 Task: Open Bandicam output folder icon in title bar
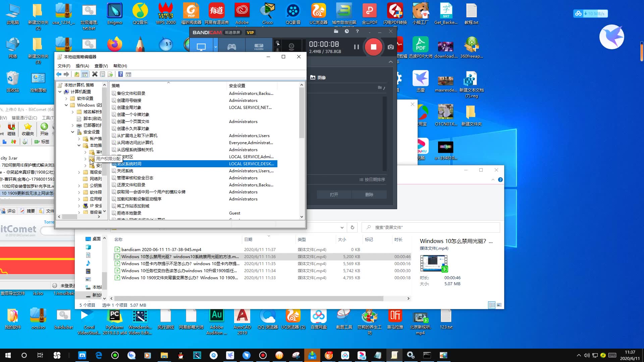[336, 32]
